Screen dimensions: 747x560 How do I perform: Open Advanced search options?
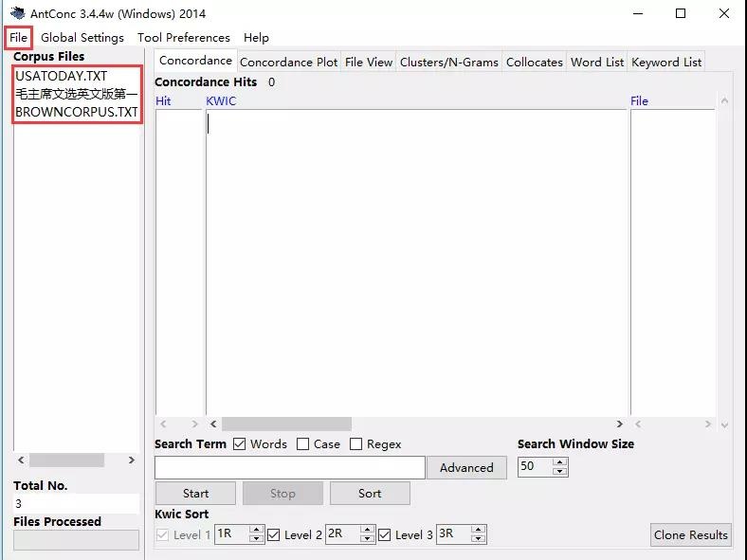(466, 468)
